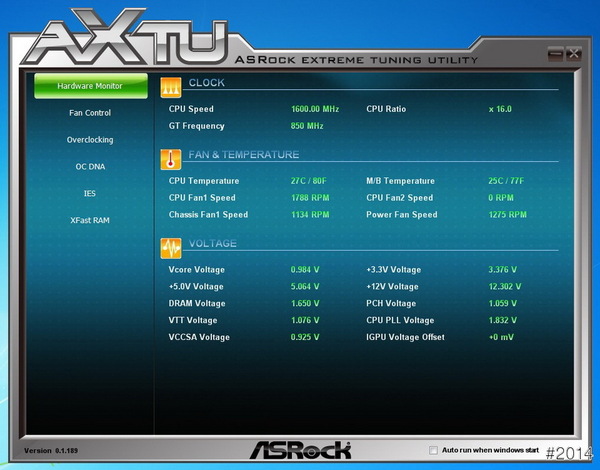This screenshot has height=470, width=600.
Task: Click the IGPU Voltage Offset value
Action: coord(501,337)
